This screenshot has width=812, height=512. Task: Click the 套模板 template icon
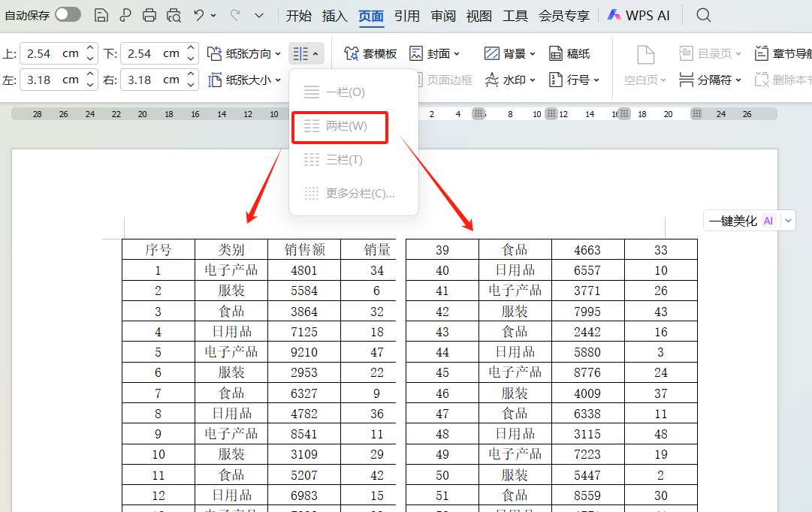(370, 53)
